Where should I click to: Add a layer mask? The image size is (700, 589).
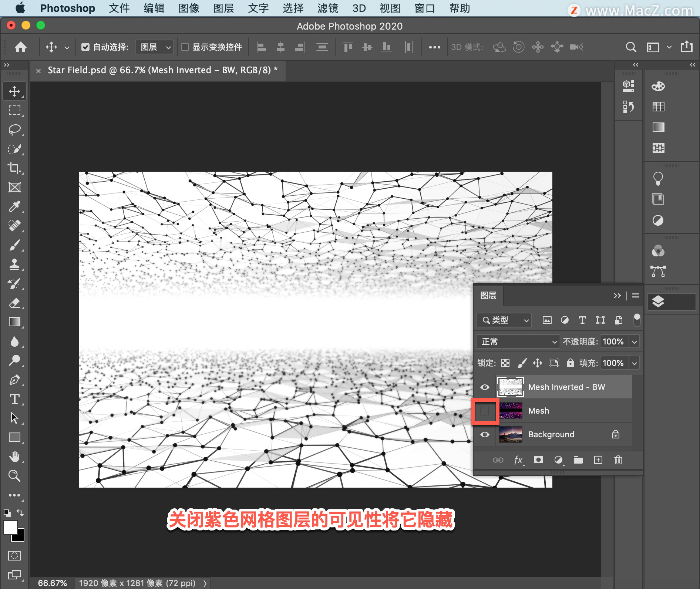(x=538, y=460)
